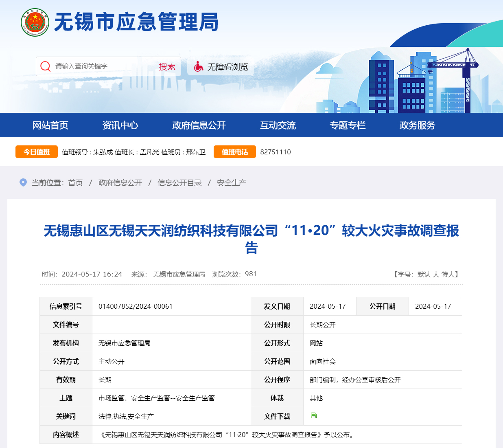Click the orange 值班电话 badge

[235, 152]
